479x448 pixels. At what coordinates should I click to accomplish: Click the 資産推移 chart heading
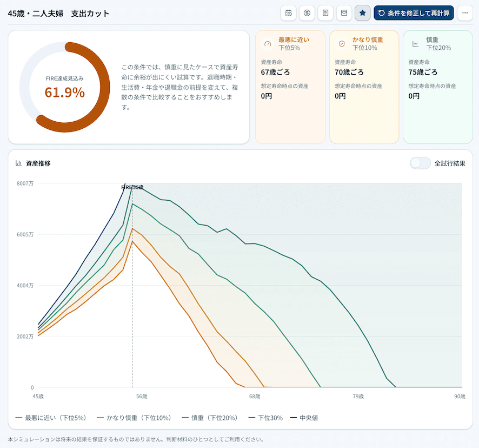point(38,163)
